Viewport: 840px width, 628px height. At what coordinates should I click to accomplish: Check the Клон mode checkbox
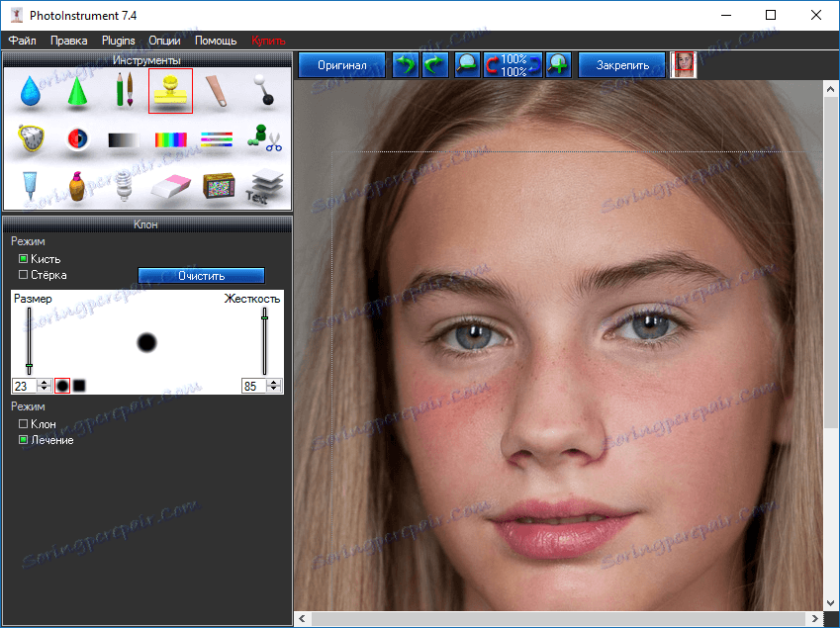coord(23,423)
